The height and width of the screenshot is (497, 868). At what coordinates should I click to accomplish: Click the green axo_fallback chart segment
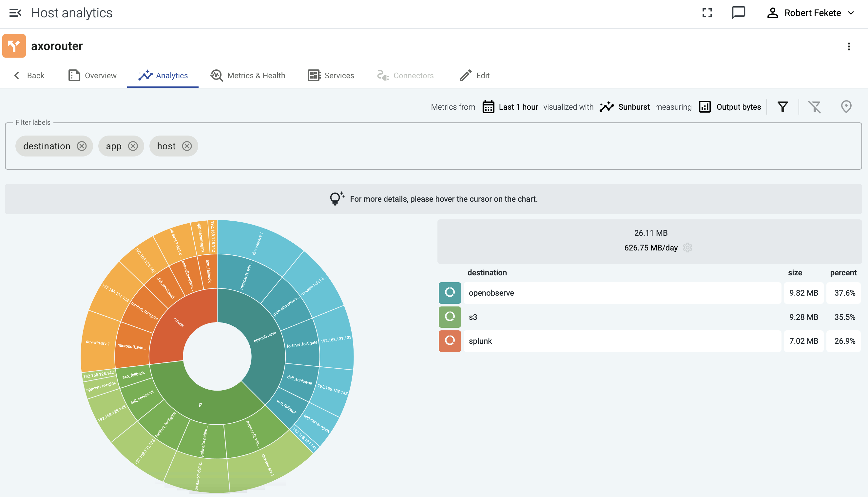pyautogui.click(x=134, y=375)
